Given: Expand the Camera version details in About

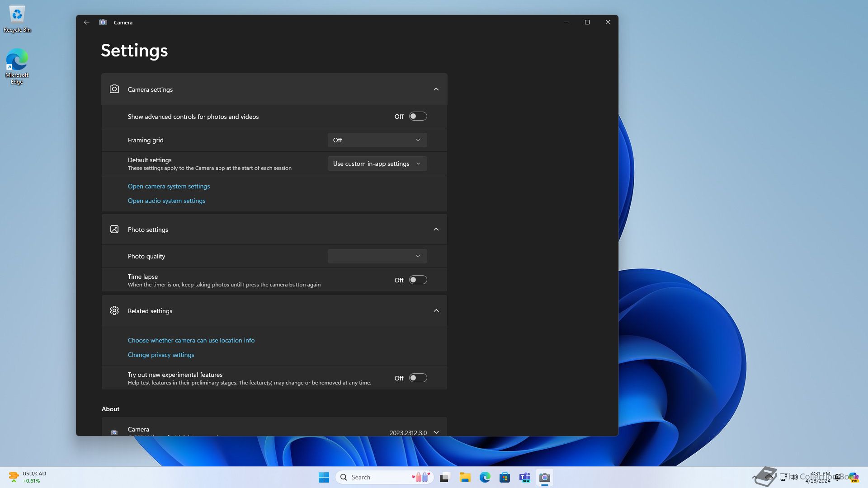Looking at the screenshot, I should 436,432.
